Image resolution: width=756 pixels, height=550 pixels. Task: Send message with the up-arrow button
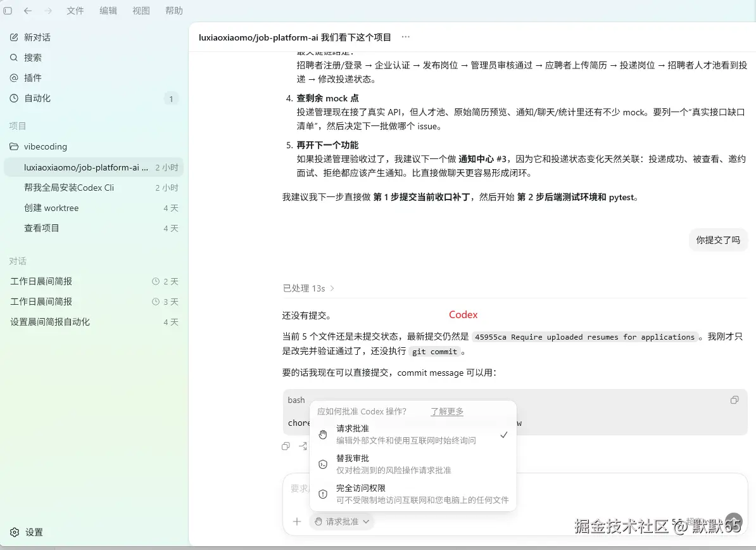[734, 521]
